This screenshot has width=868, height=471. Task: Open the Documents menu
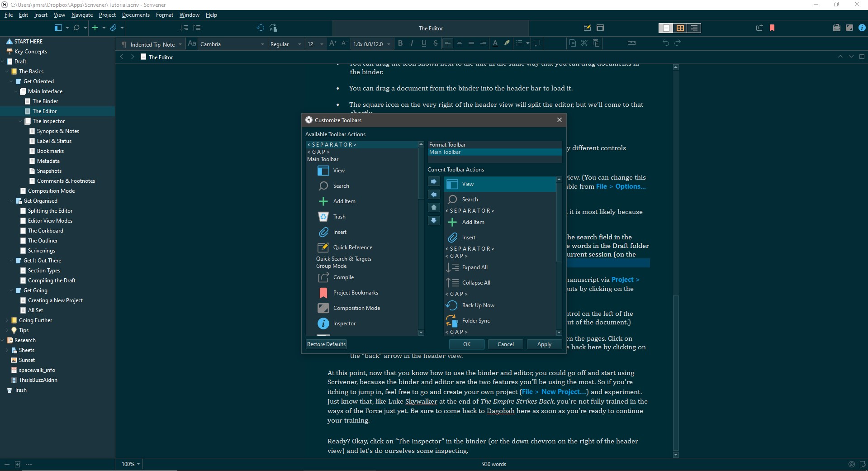point(136,15)
